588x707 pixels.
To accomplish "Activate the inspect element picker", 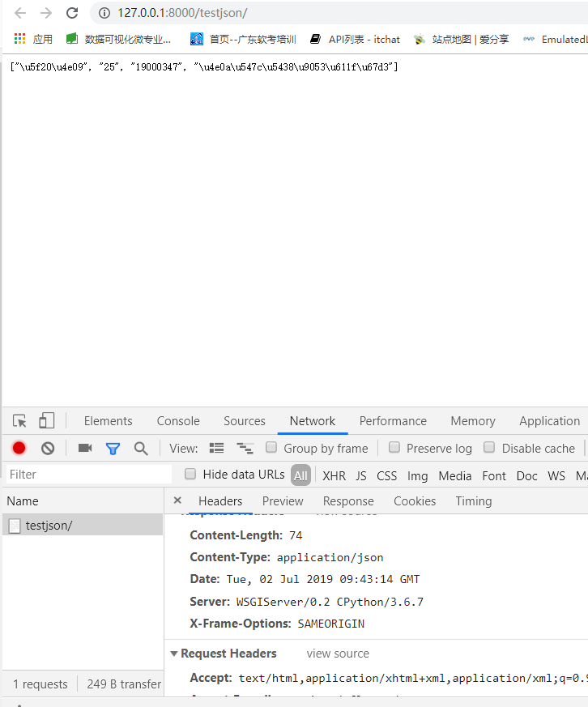I will click(x=19, y=420).
